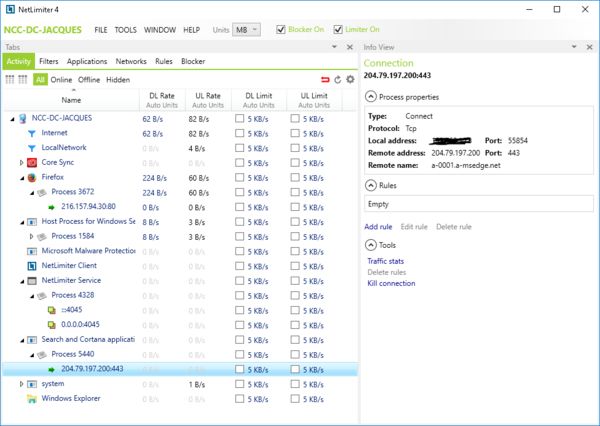Click the Internet filter funnel icon
600x426 pixels.
pos(32,134)
